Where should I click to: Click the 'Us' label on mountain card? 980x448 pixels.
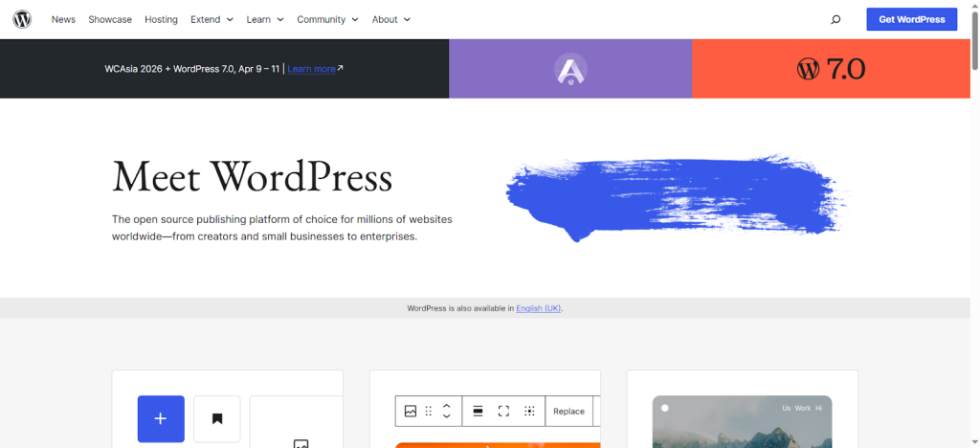coord(787,408)
